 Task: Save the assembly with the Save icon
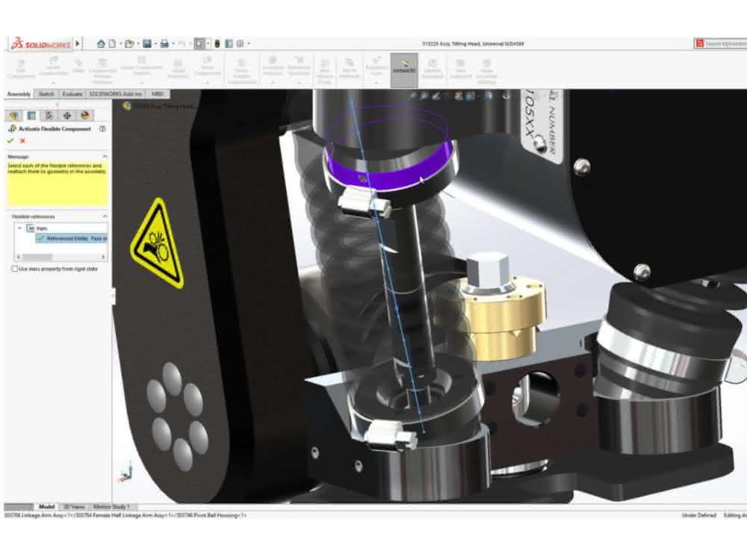pos(147,44)
